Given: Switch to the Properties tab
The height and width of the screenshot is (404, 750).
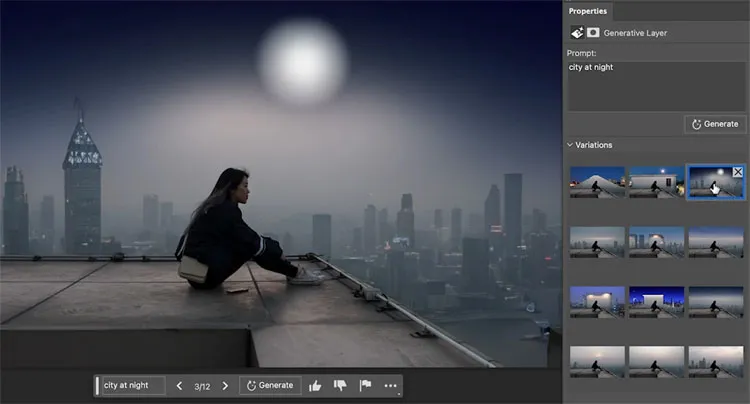Looking at the screenshot, I should point(589,10).
